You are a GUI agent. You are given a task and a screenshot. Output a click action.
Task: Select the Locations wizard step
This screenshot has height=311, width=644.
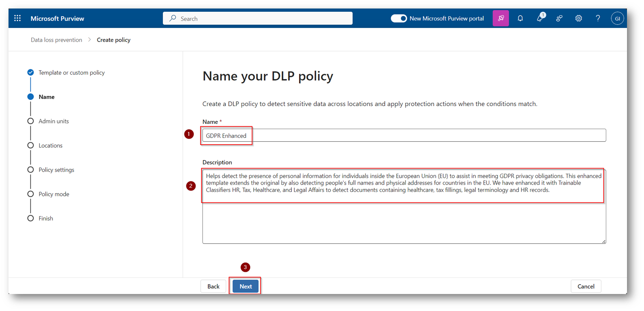click(50, 145)
